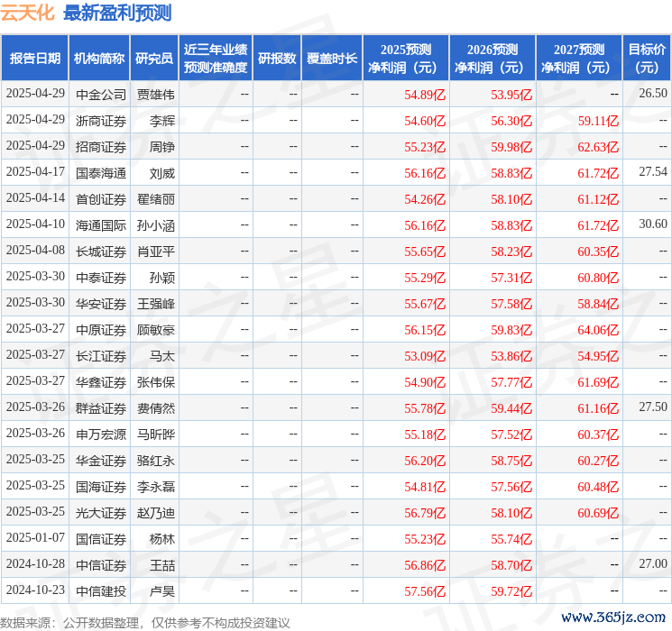
Task: Select analyst 贾雄伟
Action: 155,95
